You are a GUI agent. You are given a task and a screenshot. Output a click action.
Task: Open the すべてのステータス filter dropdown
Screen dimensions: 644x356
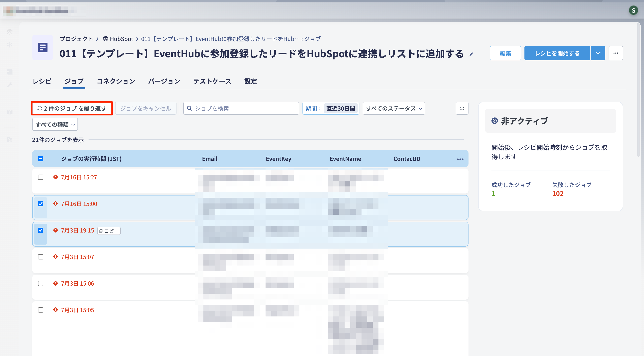394,108
